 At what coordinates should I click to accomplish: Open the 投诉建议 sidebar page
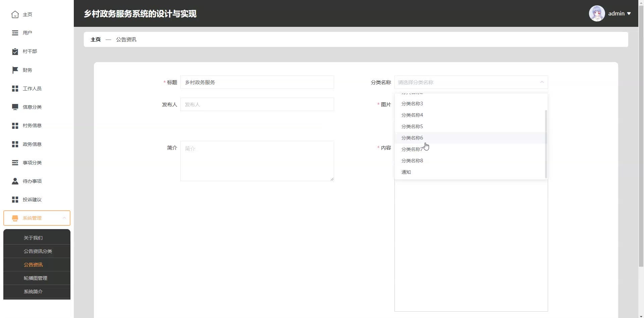click(x=37, y=200)
